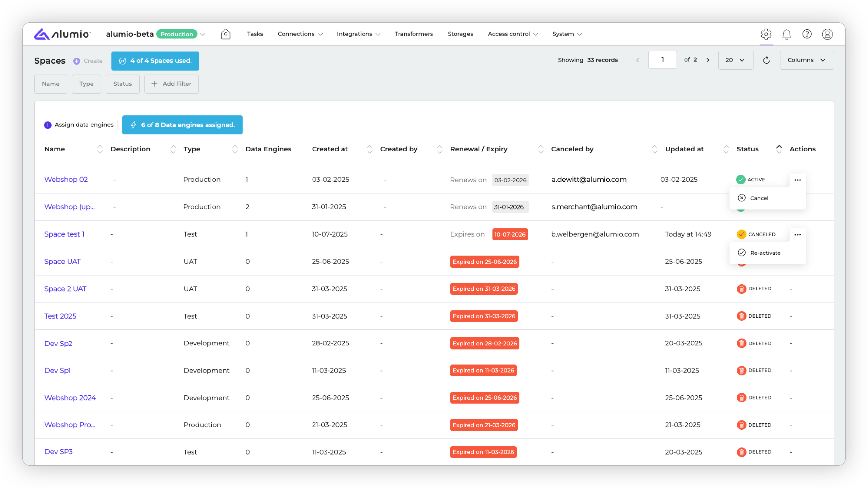Open three-dot actions for Webshop 02
868x488 pixels.
click(797, 180)
